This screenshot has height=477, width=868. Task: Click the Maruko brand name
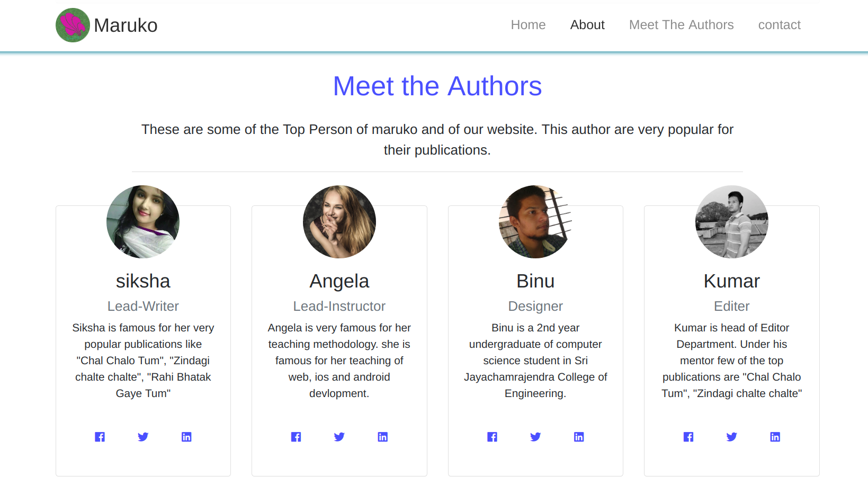tap(126, 25)
